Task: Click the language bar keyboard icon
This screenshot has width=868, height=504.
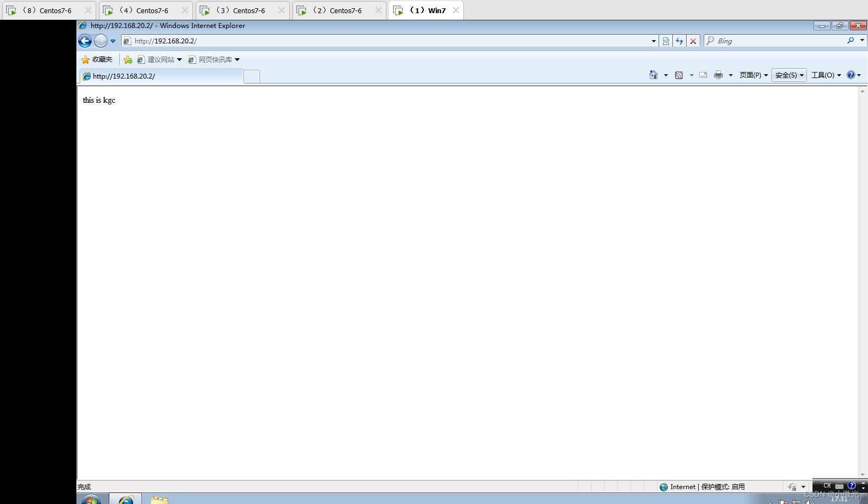Action: [x=839, y=486]
